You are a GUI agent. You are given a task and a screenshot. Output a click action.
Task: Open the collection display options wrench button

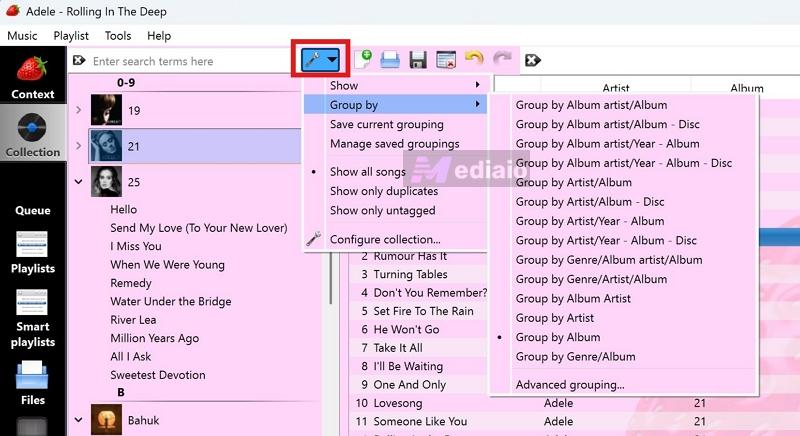tap(320, 60)
